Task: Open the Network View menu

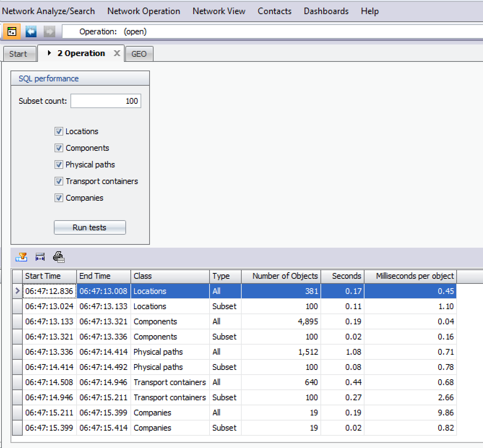Action: (219, 11)
